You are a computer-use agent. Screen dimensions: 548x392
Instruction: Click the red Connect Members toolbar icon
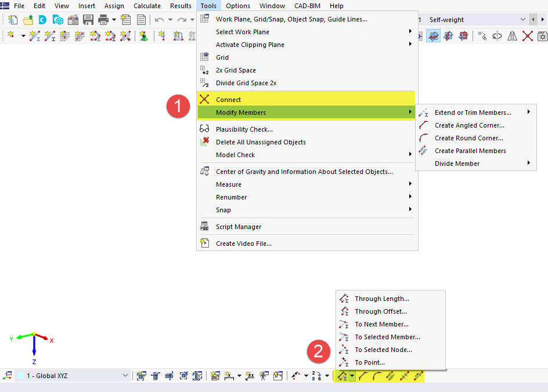pos(527,35)
